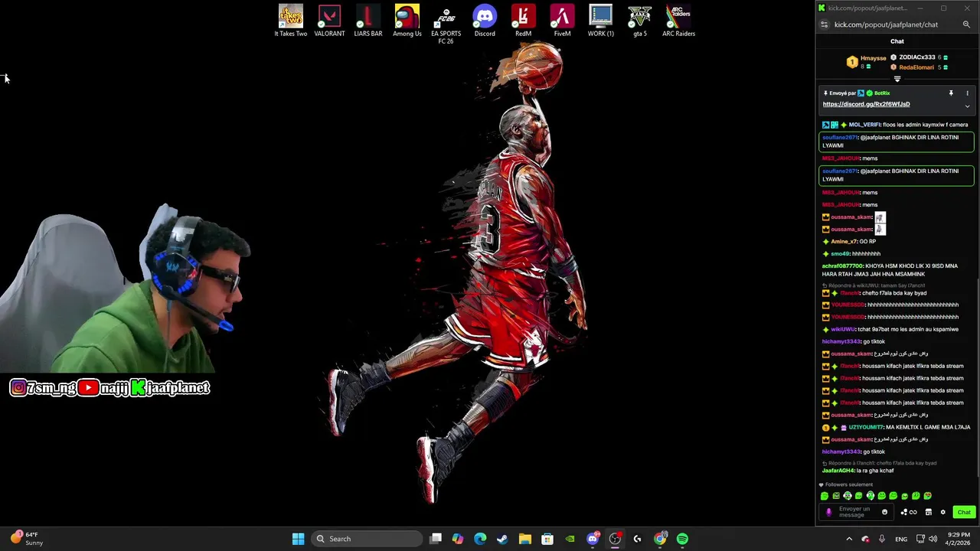Open Microsoft Edge from taskbar

click(x=480, y=539)
